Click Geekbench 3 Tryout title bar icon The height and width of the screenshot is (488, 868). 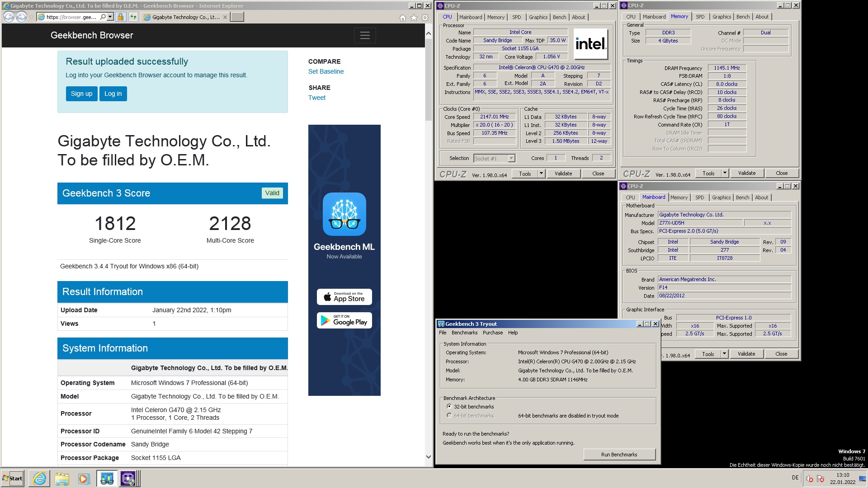point(441,324)
